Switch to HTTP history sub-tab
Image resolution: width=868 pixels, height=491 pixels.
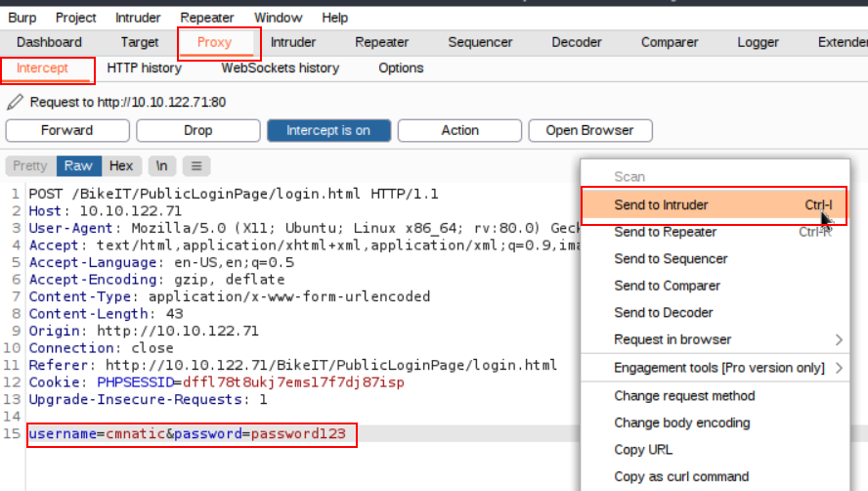145,68
